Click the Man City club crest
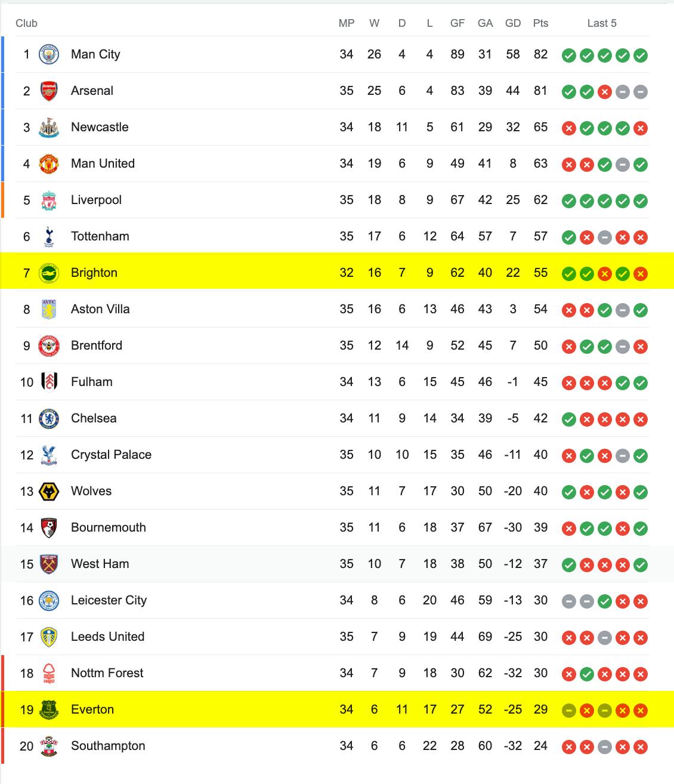674x784 pixels. click(49, 54)
